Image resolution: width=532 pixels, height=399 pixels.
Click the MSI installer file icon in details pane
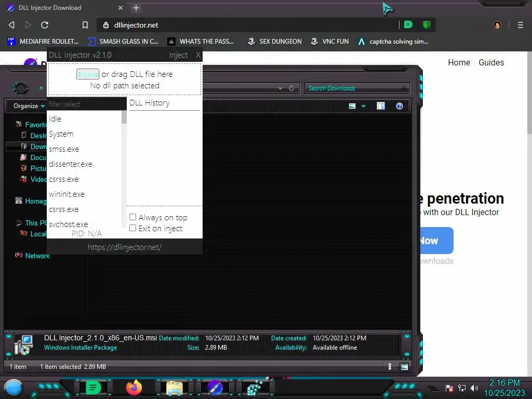pos(24,345)
